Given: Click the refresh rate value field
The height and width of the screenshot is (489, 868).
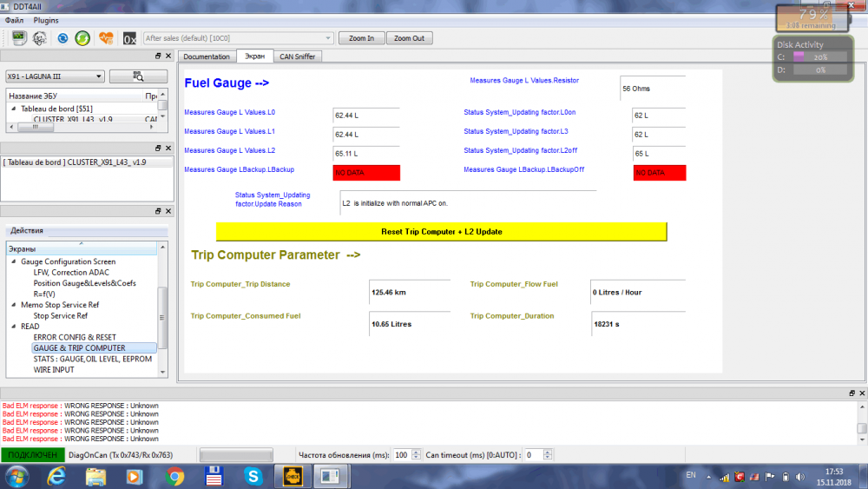Looking at the screenshot, I should point(402,454).
